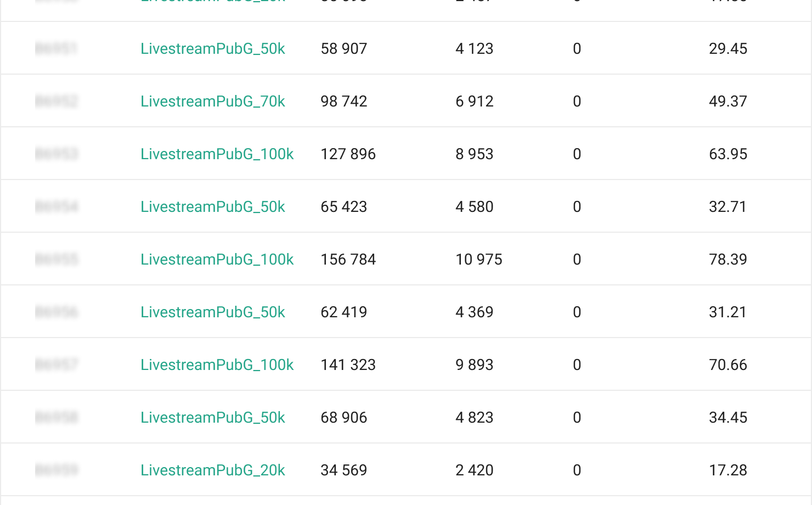Open the LivestreamPubG_70k link
Viewport: 812px width, 505px height.
[x=213, y=102]
